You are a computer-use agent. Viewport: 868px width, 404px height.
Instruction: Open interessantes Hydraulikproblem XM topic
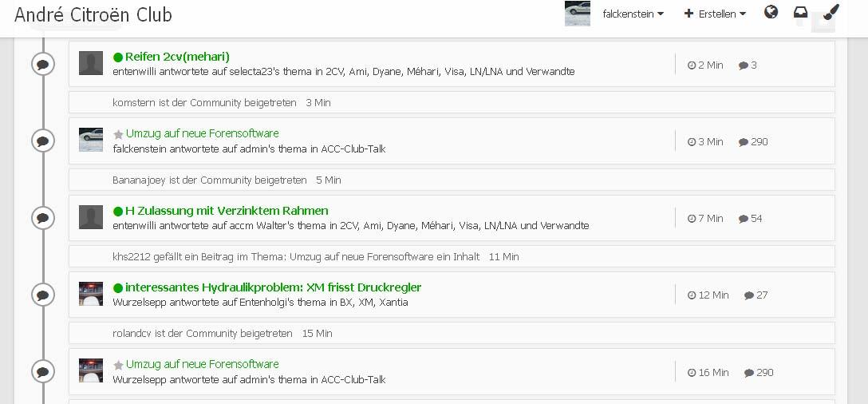tap(274, 287)
